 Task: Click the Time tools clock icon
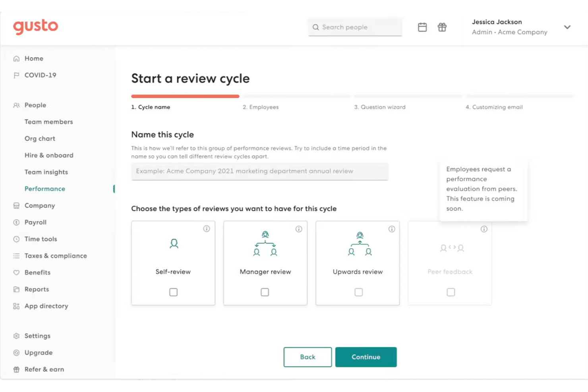[16, 239]
